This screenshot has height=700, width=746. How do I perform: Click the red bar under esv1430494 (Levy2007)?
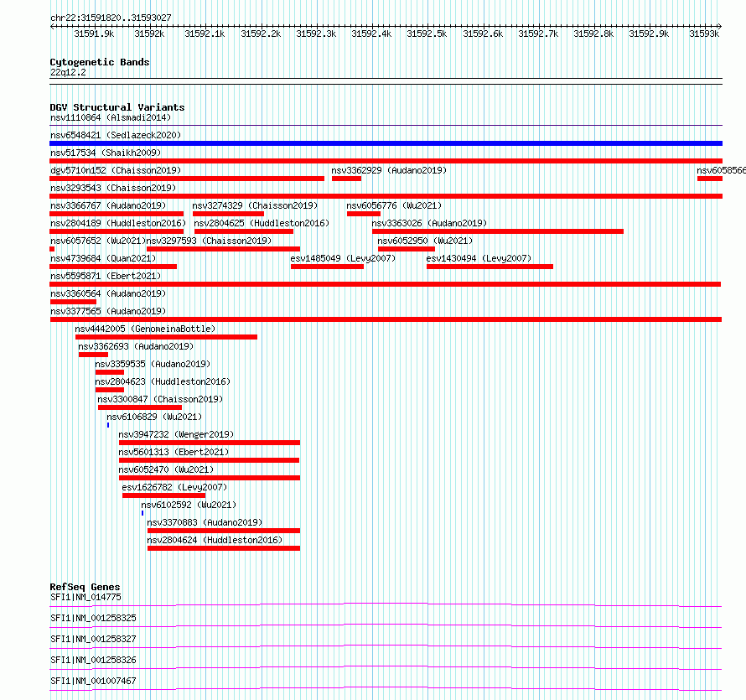tap(490, 267)
